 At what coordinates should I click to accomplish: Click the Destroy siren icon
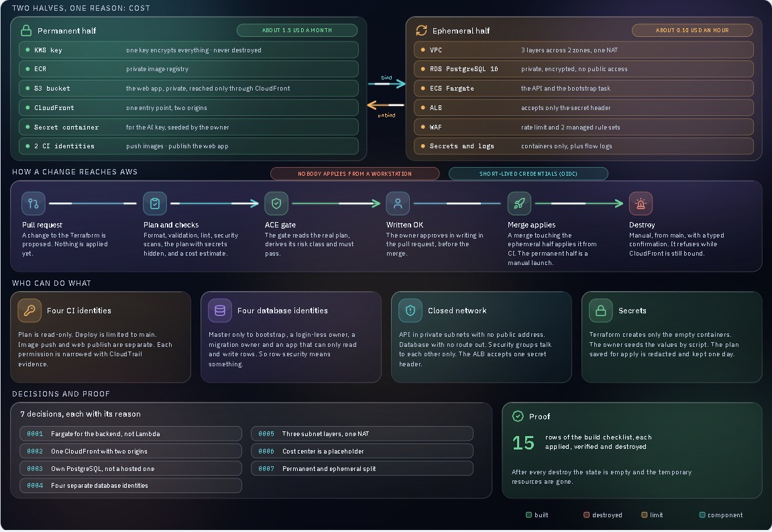coord(641,203)
